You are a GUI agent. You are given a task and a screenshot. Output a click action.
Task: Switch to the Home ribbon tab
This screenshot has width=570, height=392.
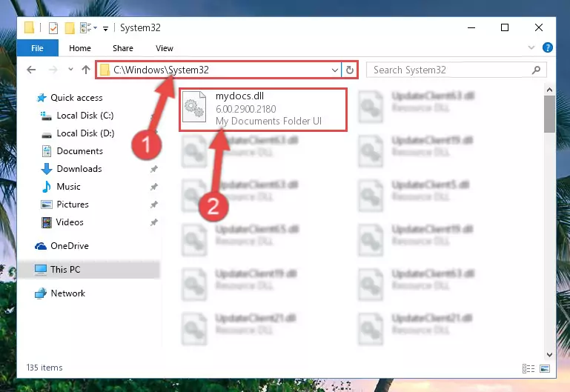click(80, 48)
